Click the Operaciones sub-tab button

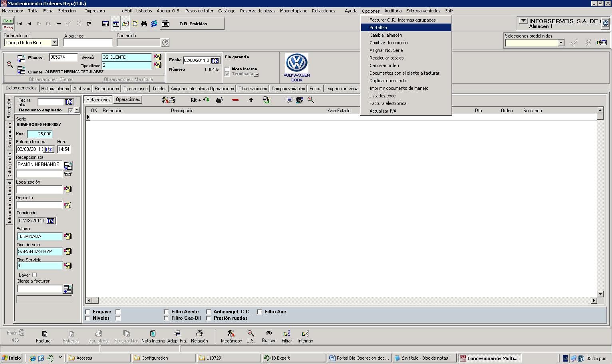pos(128,100)
